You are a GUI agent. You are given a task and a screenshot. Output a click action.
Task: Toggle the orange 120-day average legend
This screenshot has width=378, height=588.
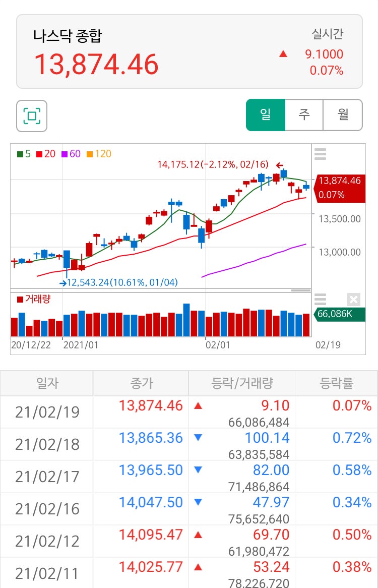(99, 154)
